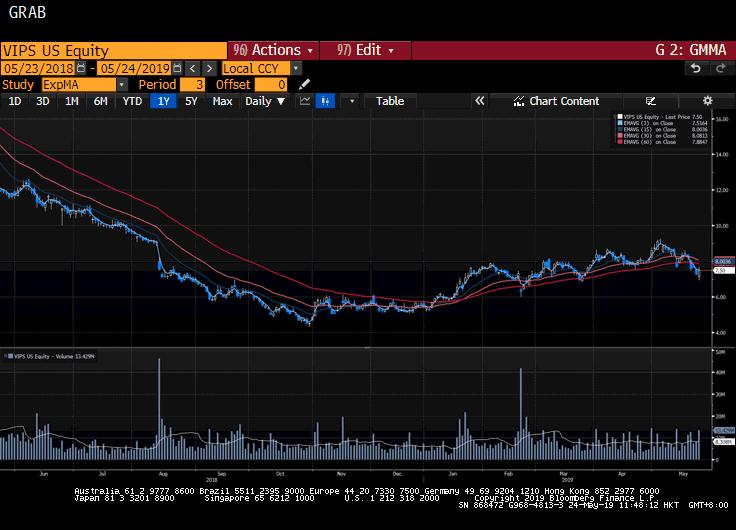This screenshot has width=736, height=530.
Task: Switch to line chart type icon
Action: click(305, 101)
